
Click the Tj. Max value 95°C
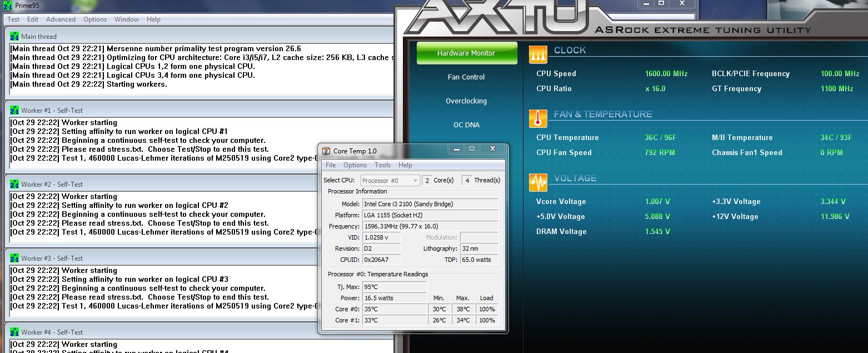click(395, 287)
